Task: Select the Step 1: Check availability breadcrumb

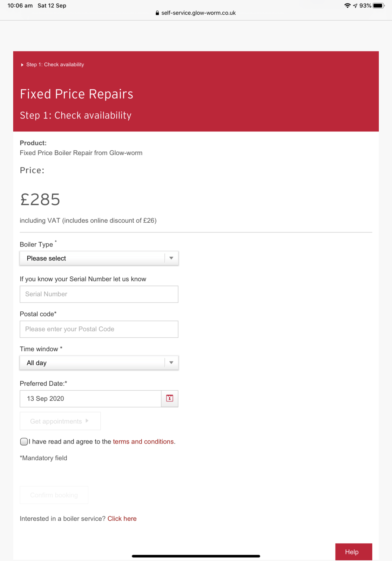Action: 55,65
